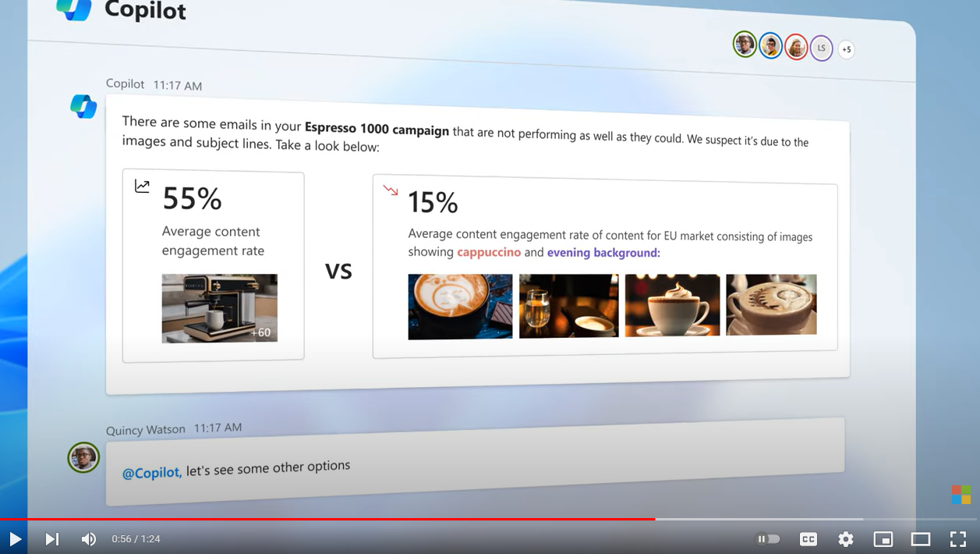This screenshot has height=554, width=980.
Task: Enable closed captions
Action: click(808, 539)
